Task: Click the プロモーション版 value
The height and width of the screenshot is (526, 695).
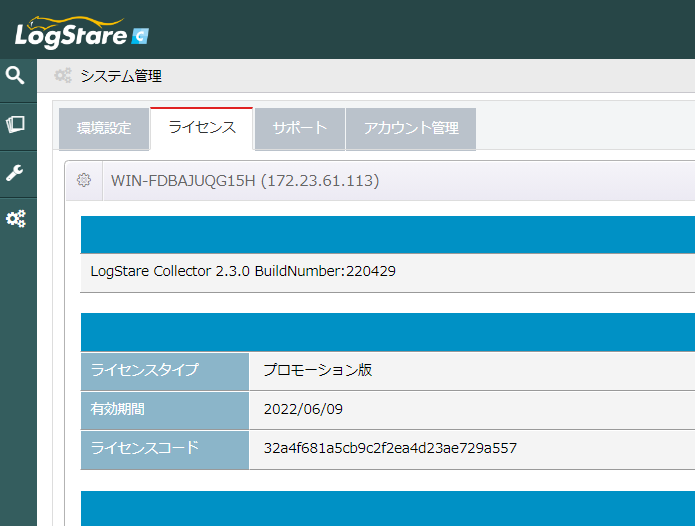Action: (x=318, y=370)
